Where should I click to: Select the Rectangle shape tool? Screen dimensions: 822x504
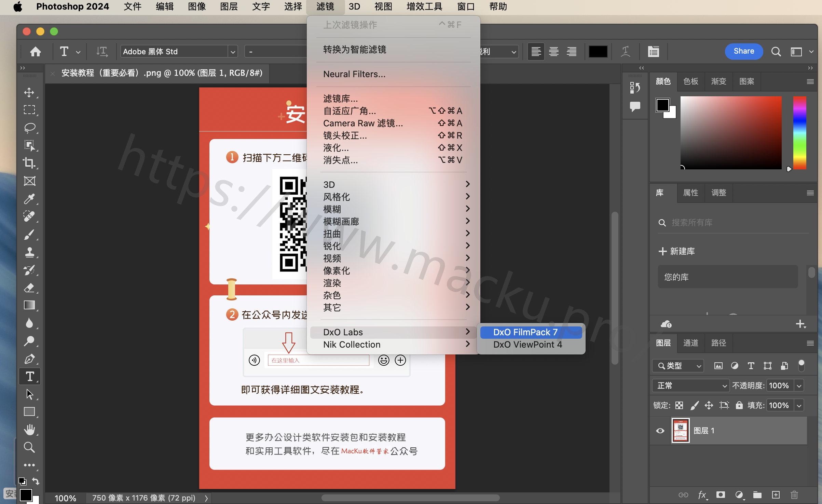click(29, 412)
